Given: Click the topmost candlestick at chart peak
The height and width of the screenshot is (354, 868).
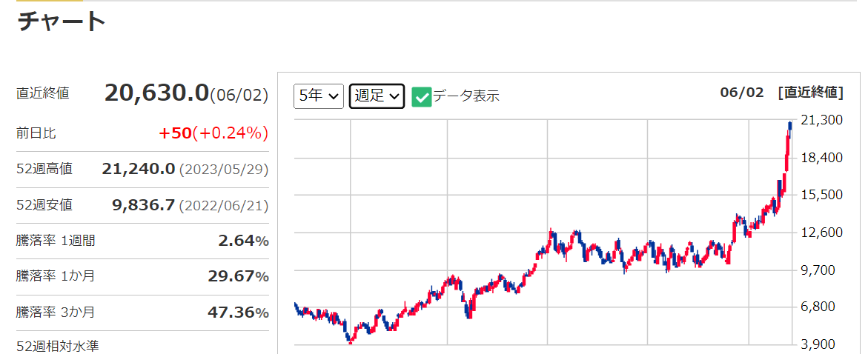Looking at the screenshot, I should click(x=790, y=126).
